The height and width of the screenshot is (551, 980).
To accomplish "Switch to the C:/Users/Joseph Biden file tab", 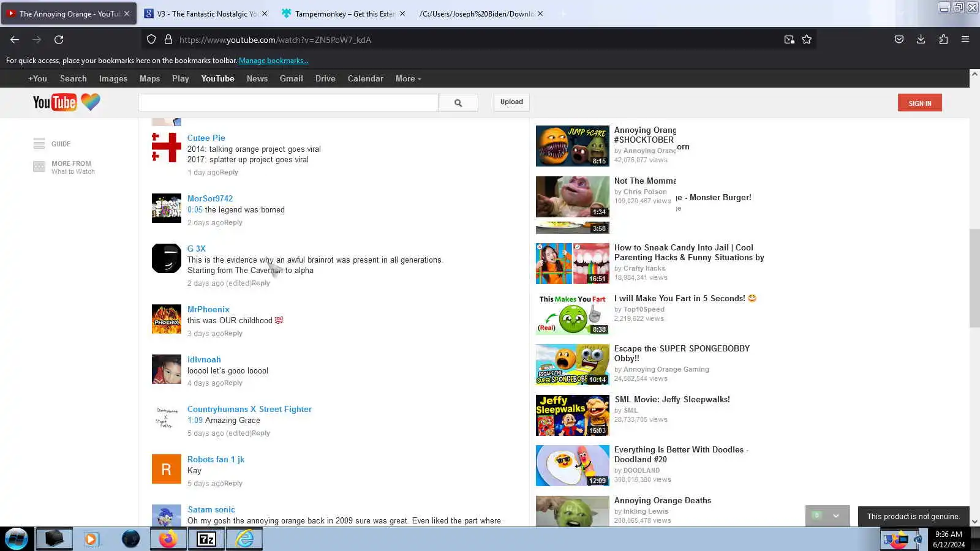I will 481,13.
